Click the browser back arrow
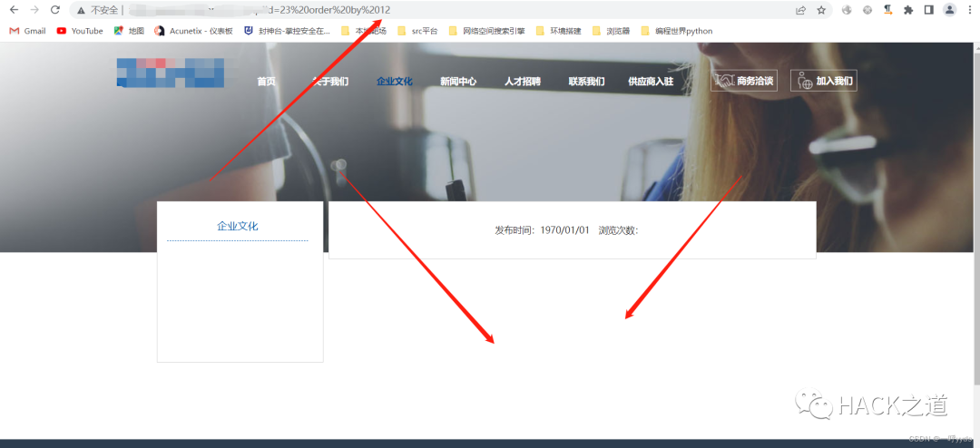Viewport: 980px width, 448px height. coord(14,10)
